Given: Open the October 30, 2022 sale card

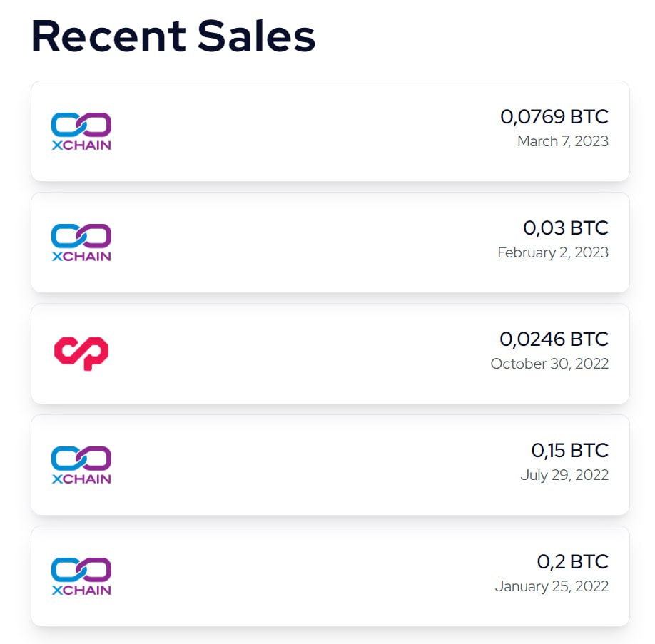Looking at the screenshot, I should coord(330,354).
